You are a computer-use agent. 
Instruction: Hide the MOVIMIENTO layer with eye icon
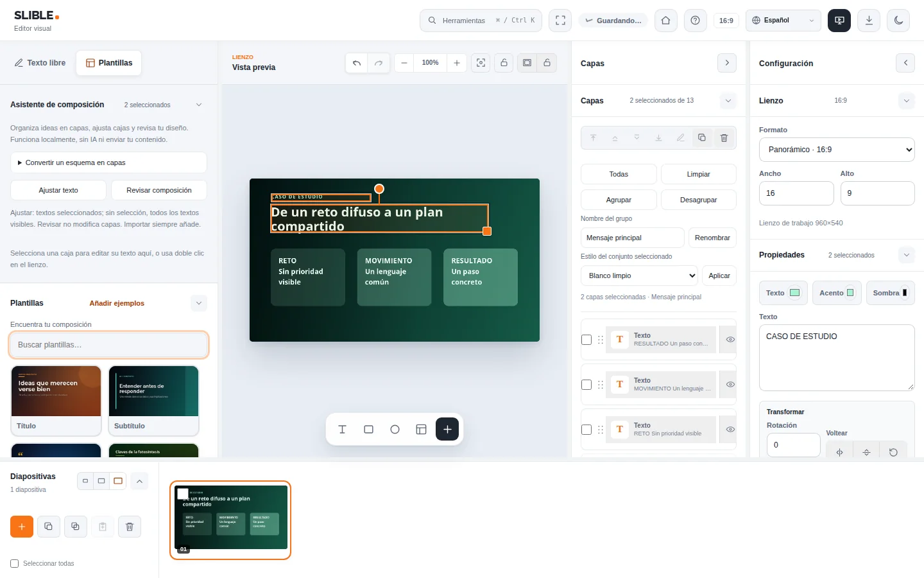point(730,384)
